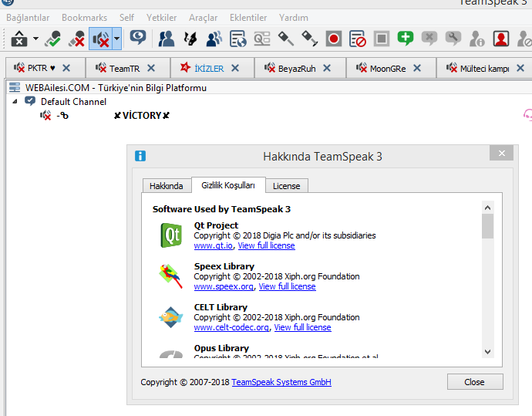Open the www.qt.io link
Screen dimensions: 532x416
pos(213,245)
